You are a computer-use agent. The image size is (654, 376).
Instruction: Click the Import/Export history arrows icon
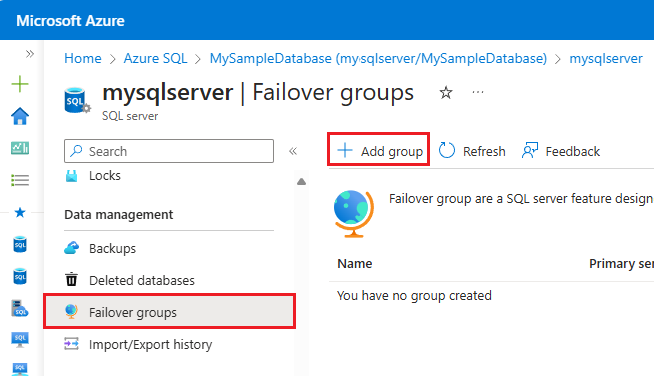pyautogui.click(x=71, y=343)
